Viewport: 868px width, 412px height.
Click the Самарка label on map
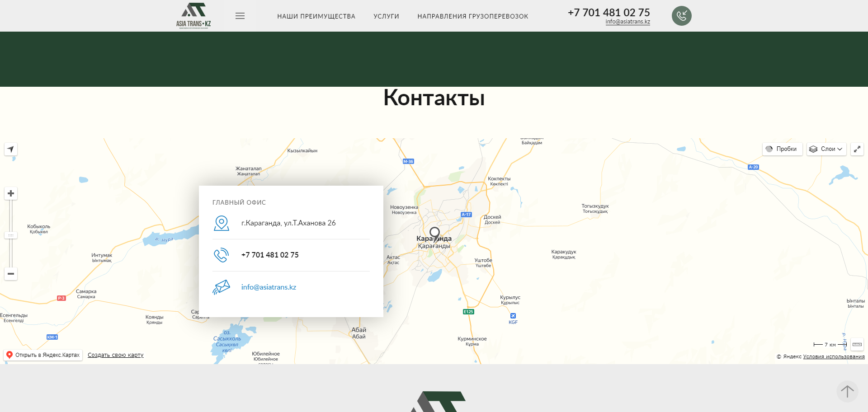coord(86,294)
